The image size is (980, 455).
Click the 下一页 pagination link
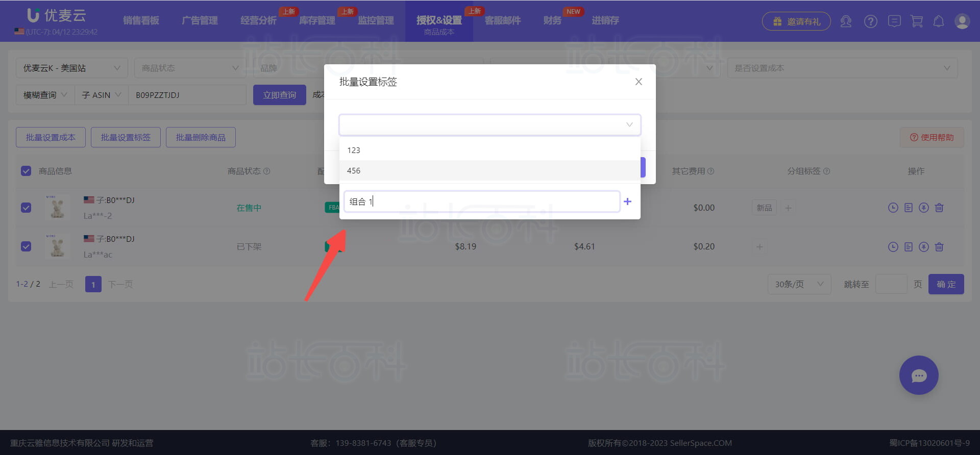(120, 284)
